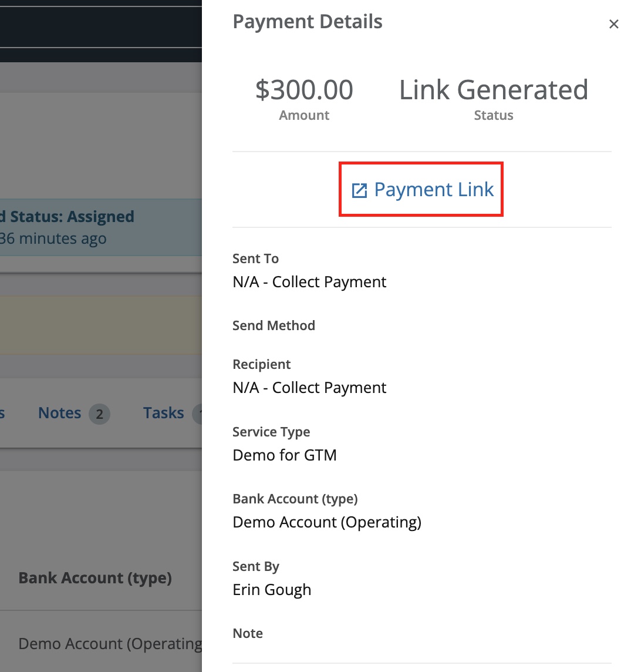
Task: Switch to the Notes tab
Action: (59, 413)
